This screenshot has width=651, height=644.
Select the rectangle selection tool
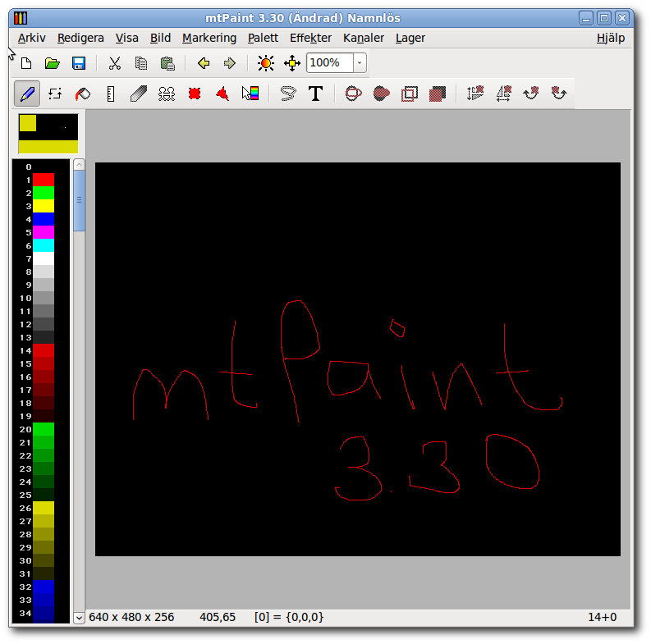click(x=195, y=94)
